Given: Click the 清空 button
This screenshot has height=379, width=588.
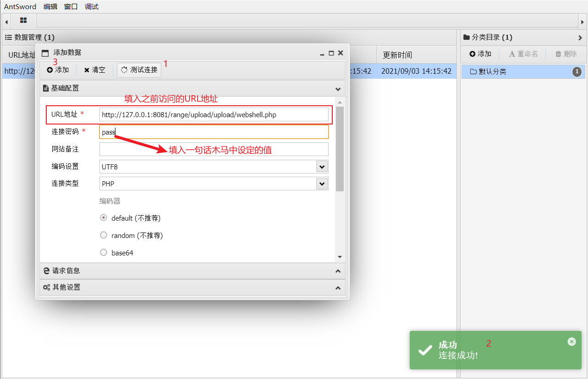Looking at the screenshot, I should click(94, 70).
